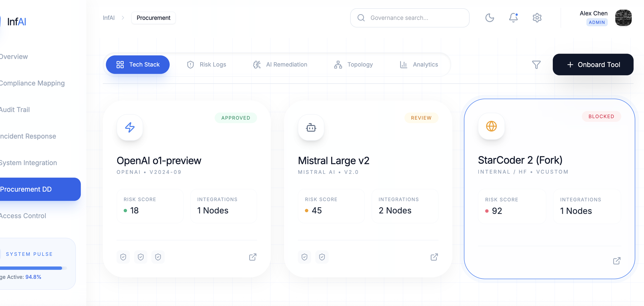The width and height of the screenshot is (644, 306).
Task: Click the Onboard Tool button
Action: click(x=593, y=65)
